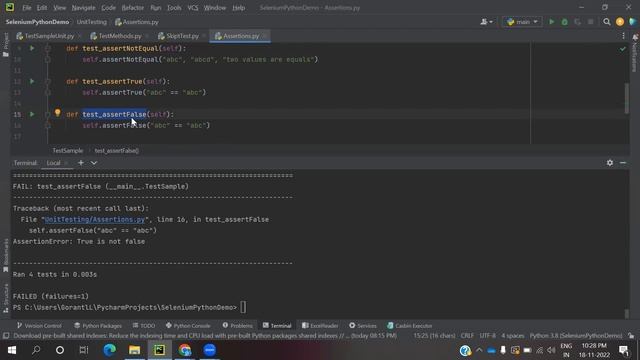
Task: Toggle tool window bars corner icon
Action: click(6, 336)
